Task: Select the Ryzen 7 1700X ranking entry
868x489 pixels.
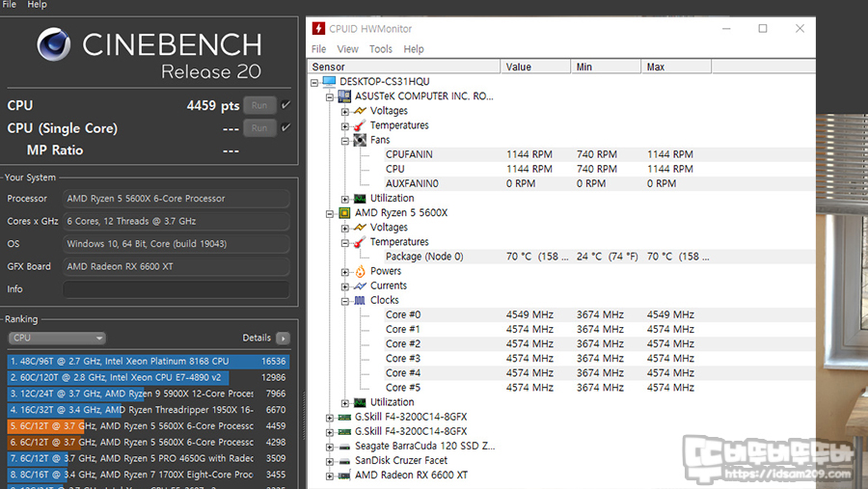Action: point(149,475)
